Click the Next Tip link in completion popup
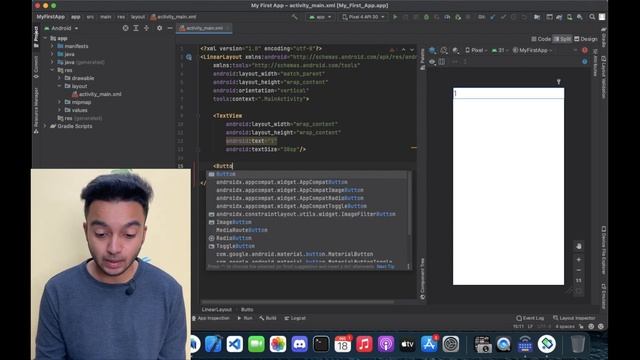 [385, 267]
